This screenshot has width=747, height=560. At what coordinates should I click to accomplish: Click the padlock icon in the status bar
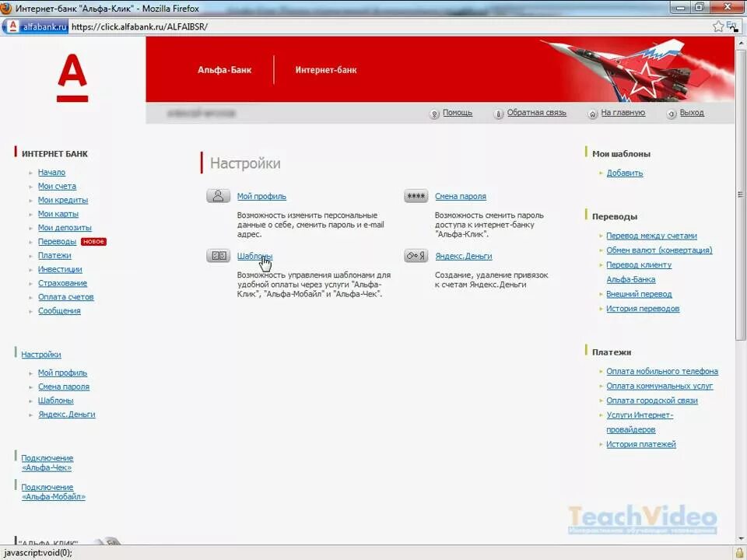[739, 553]
